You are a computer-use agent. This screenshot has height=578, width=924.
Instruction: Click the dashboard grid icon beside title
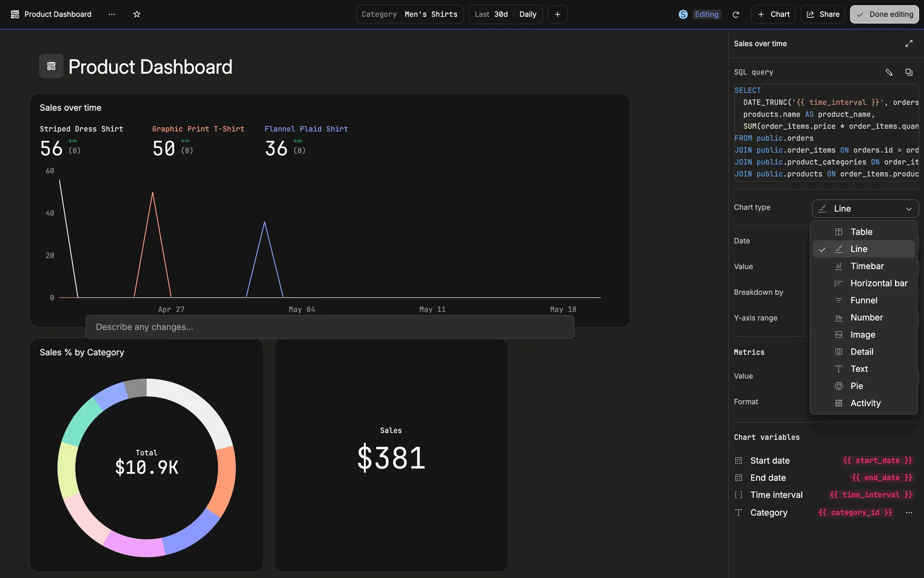tap(51, 66)
